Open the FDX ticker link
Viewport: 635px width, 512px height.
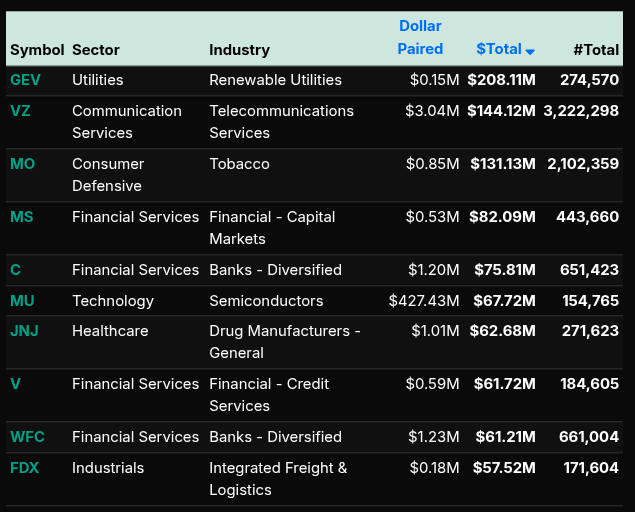click(25, 468)
